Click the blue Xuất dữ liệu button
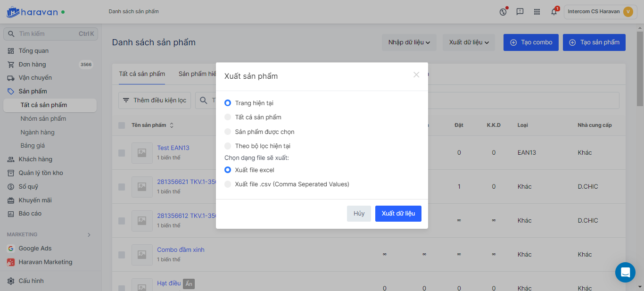The width and height of the screenshot is (644, 291). coord(398,214)
